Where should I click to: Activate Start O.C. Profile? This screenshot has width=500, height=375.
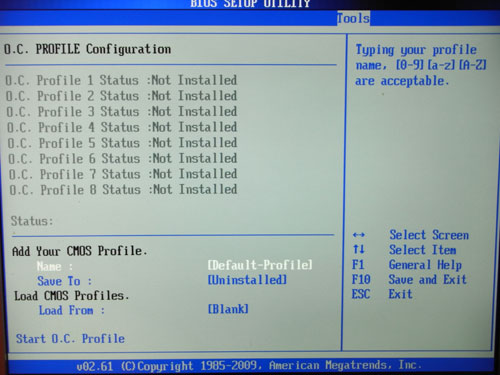tap(70, 339)
